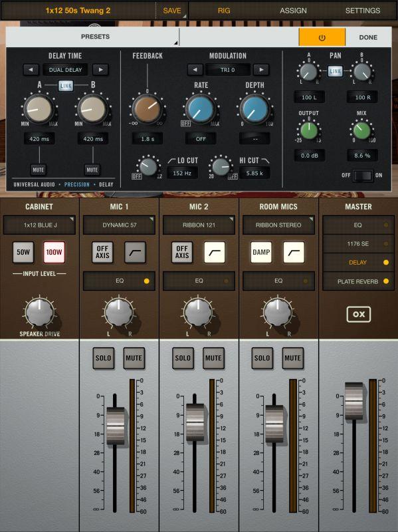Click Mic 2 low-cut filter icon

pos(215,252)
